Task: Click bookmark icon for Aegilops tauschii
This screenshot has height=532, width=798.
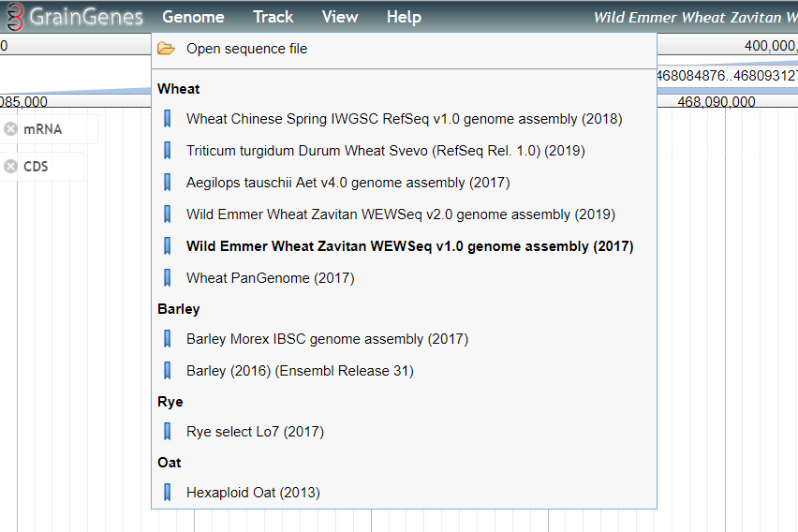Action: (167, 183)
